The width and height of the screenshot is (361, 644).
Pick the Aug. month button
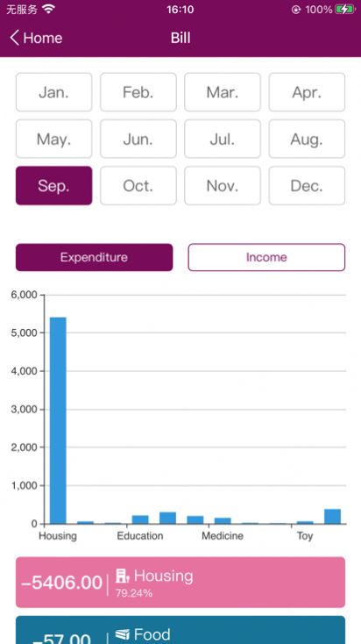(307, 139)
